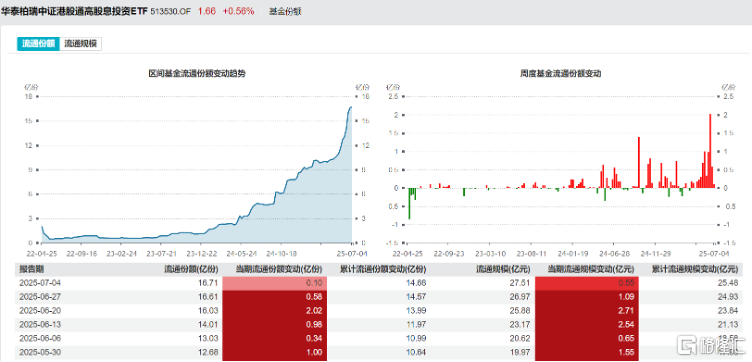Image resolution: width=752 pixels, height=362 pixels.
Task: Click the tallest red bar in weekly chart
Action: coord(710,151)
